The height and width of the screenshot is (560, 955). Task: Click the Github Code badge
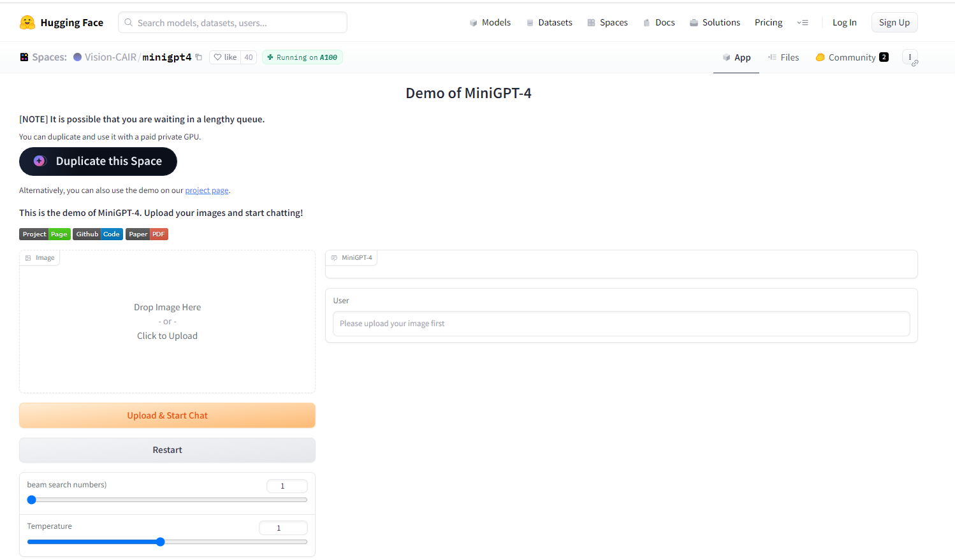pos(98,234)
